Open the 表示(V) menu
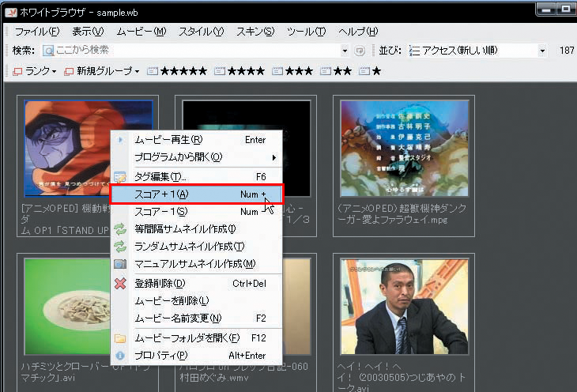Image resolution: width=577 pixels, height=392 pixels. click(x=88, y=32)
